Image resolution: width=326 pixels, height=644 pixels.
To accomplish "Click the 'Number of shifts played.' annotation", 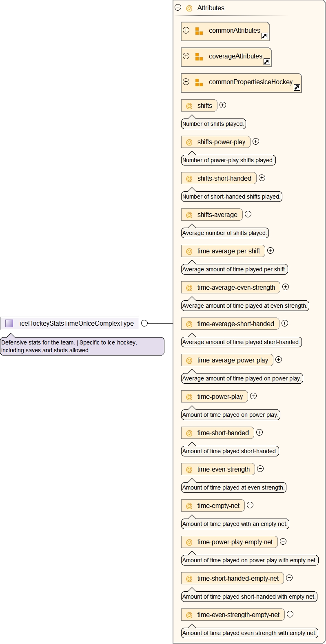I will [213, 124].
